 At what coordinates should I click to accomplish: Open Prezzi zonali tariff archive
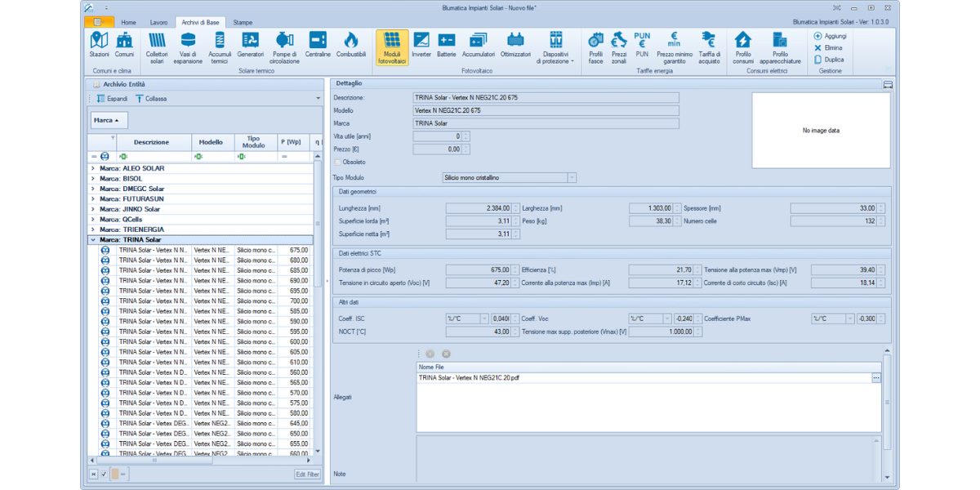(619, 48)
